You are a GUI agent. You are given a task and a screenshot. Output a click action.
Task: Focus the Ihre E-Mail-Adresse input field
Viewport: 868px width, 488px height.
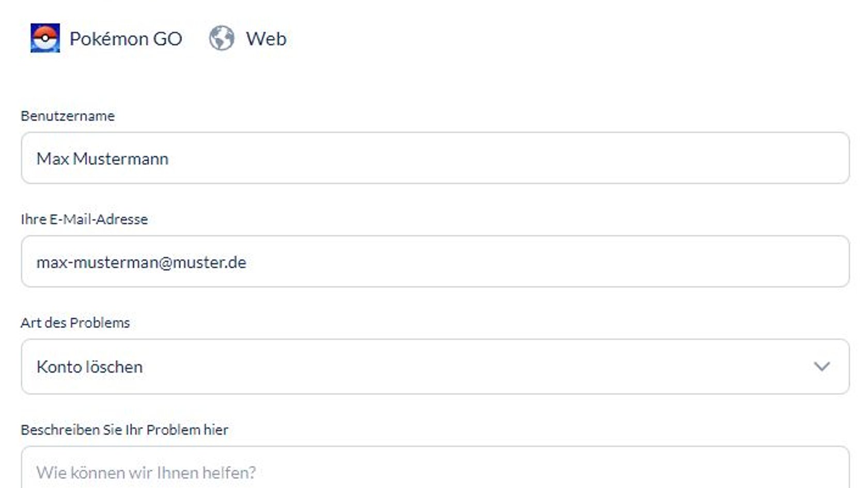click(435, 261)
